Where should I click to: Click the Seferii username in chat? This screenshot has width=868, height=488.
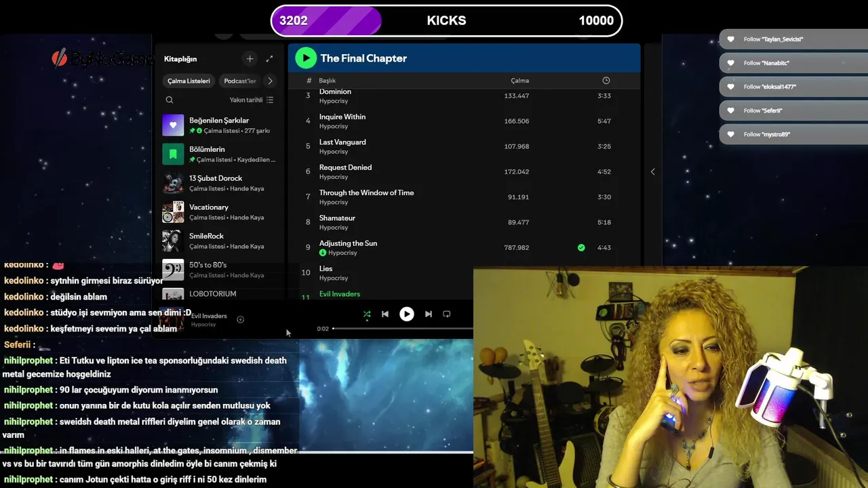[x=17, y=344]
